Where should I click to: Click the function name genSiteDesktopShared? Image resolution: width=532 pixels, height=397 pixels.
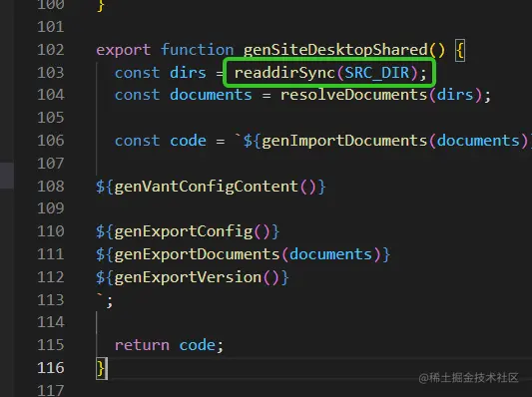click(x=335, y=50)
